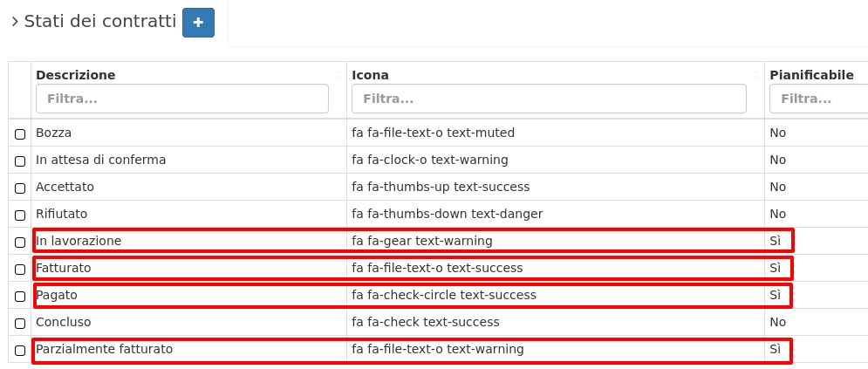Image resolution: width=868 pixels, height=369 pixels.
Task: Click sort arrows in Icona header
Action: point(756,75)
